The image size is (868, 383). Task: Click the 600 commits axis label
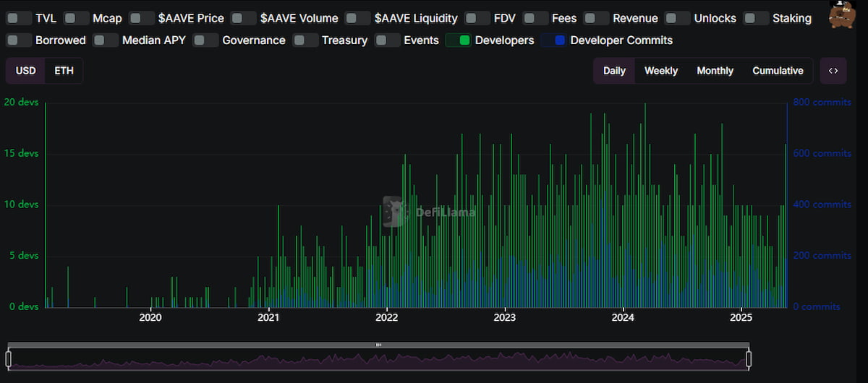click(x=822, y=154)
